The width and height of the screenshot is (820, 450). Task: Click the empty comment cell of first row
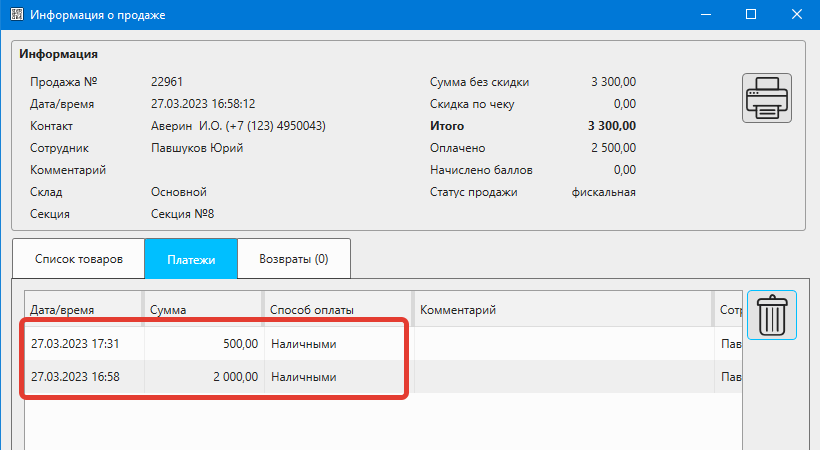tap(561, 344)
